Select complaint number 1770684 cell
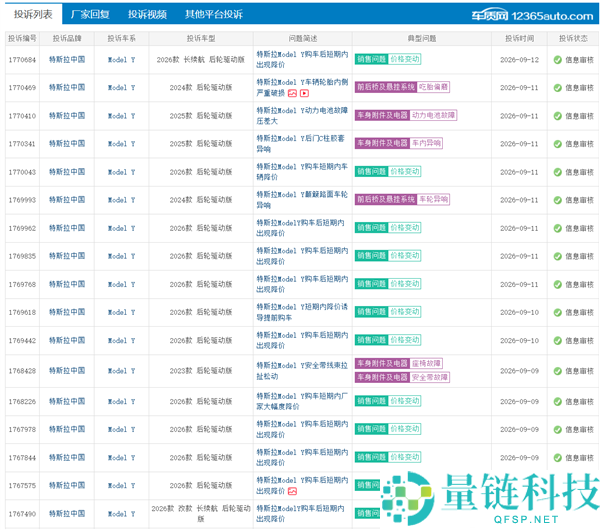The height and width of the screenshot is (530, 600). click(x=22, y=60)
